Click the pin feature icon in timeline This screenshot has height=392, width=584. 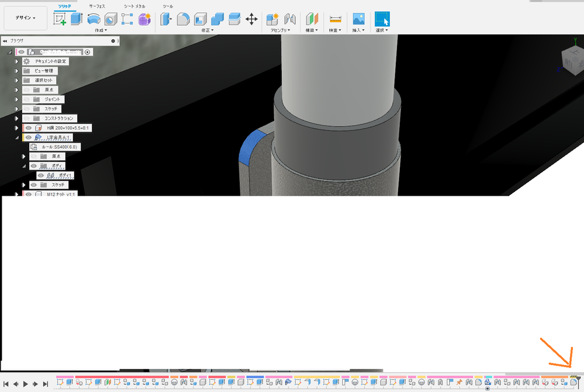coord(459,382)
